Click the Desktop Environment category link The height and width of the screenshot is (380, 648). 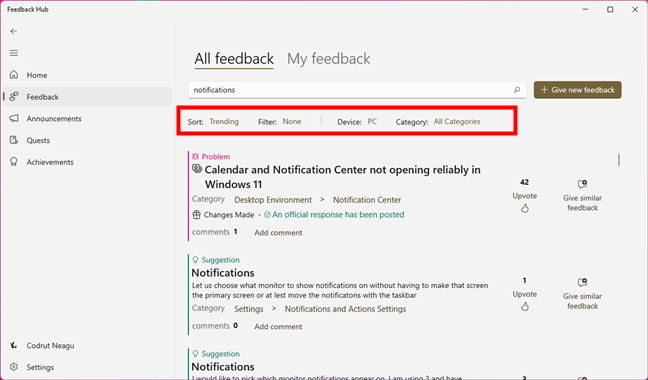click(273, 200)
